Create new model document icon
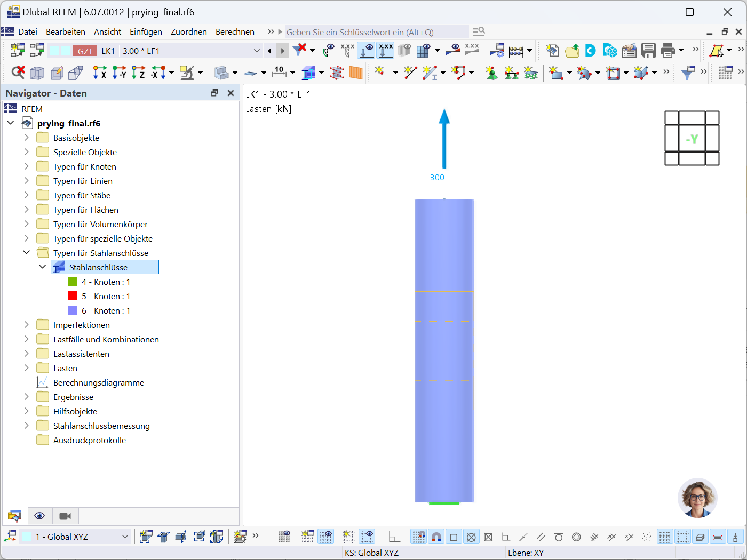 pyautogui.click(x=553, y=51)
